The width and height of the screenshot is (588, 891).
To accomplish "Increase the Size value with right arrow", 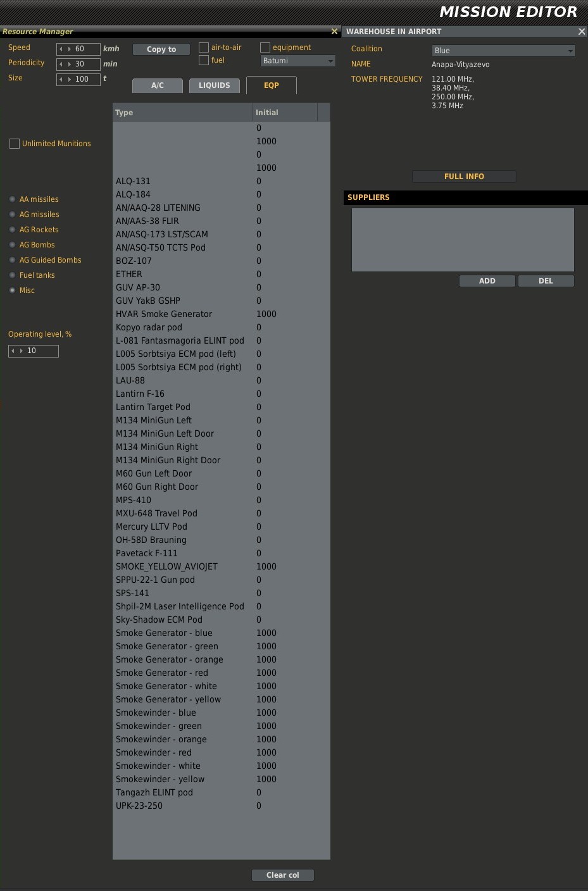I will click(69, 79).
